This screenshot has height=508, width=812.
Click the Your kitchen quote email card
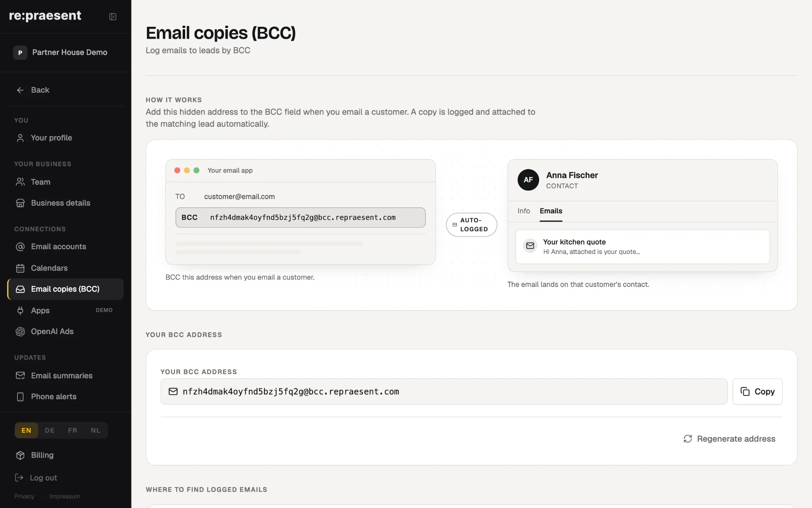[x=642, y=247]
